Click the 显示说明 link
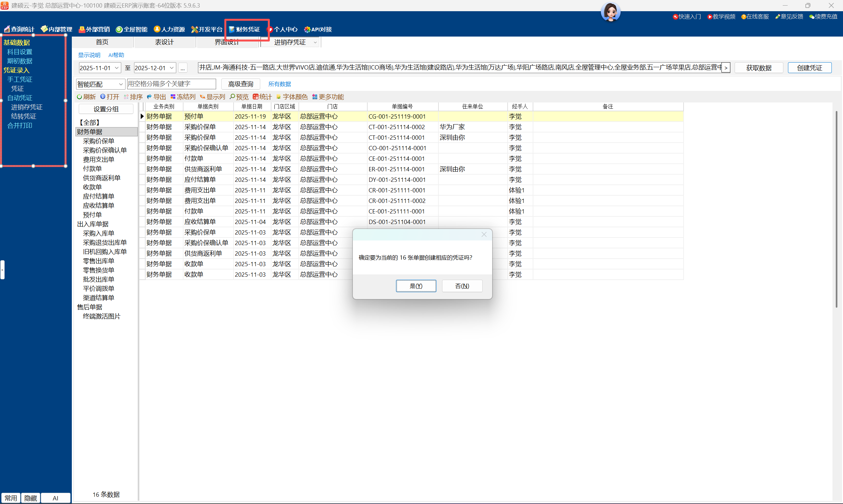The height and width of the screenshot is (504, 843). pyautogui.click(x=89, y=55)
